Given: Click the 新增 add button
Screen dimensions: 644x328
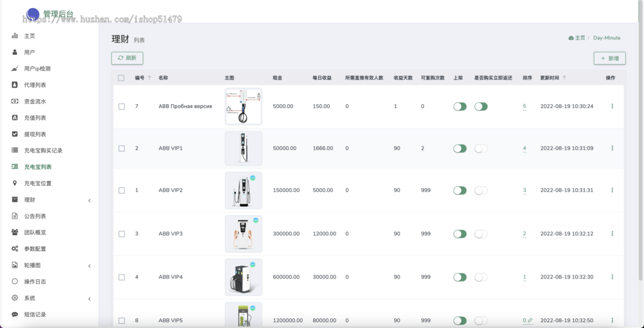Looking at the screenshot, I should click(610, 58).
